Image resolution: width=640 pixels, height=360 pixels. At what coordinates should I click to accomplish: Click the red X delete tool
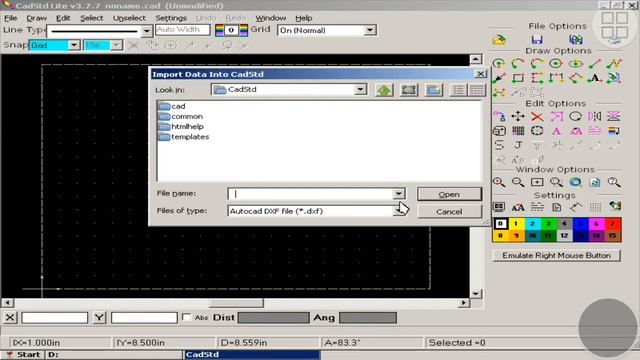click(537, 117)
